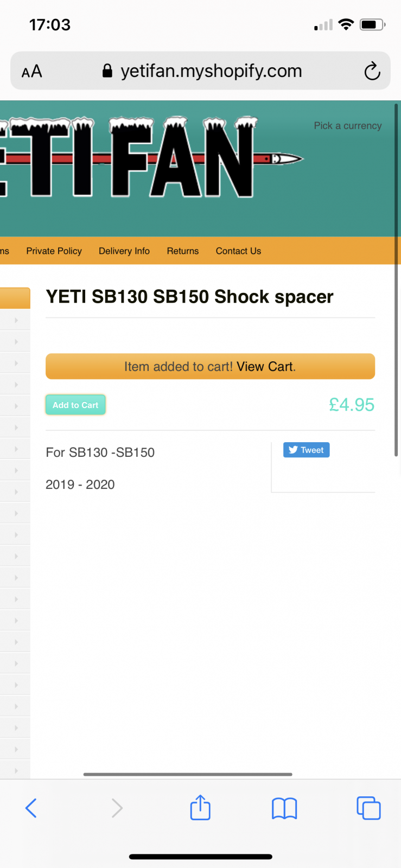Tap the Safari reload page icon
This screenshot has height=868, width=401.
(372, 71)
